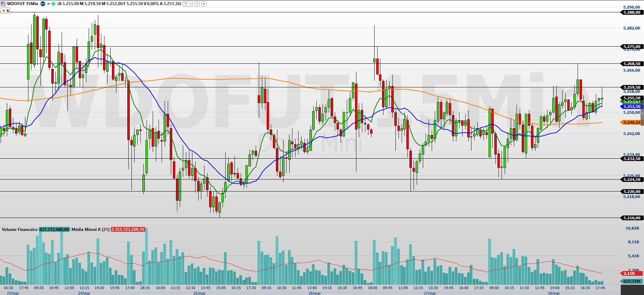Click the Volume Financeiro indicator label

coord(20,230)
